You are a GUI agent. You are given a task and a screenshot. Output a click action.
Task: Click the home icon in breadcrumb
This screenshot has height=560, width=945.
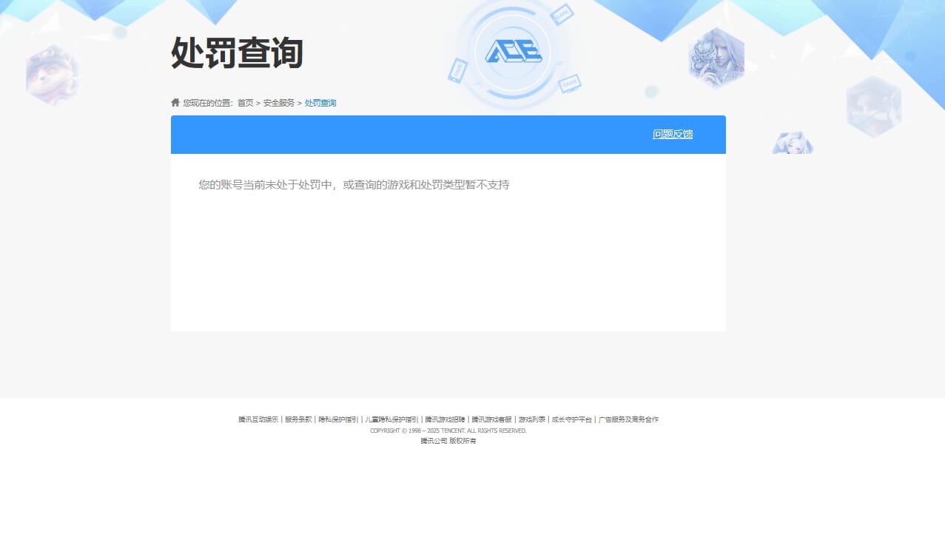pos(175,102)
